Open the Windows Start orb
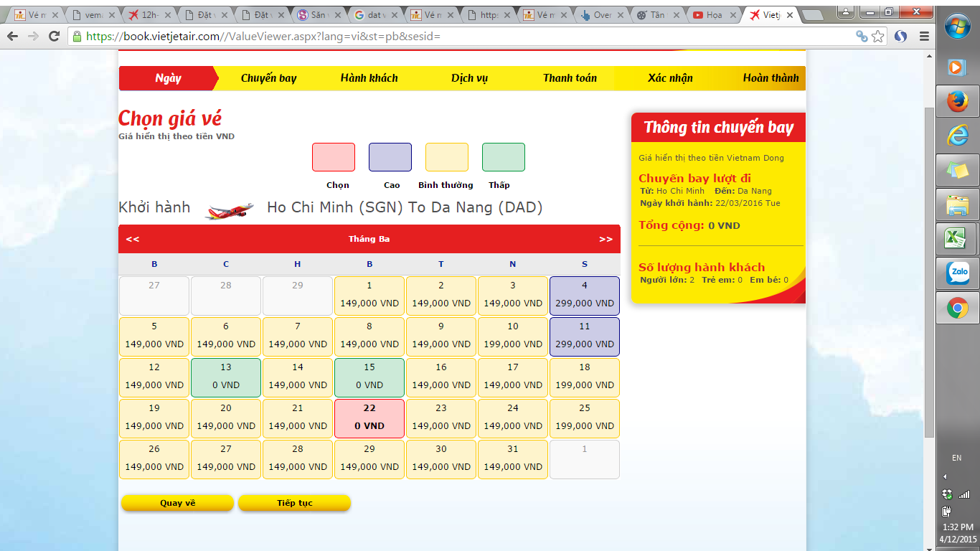This screenshot has height=551, width=980. pos(958,27)
